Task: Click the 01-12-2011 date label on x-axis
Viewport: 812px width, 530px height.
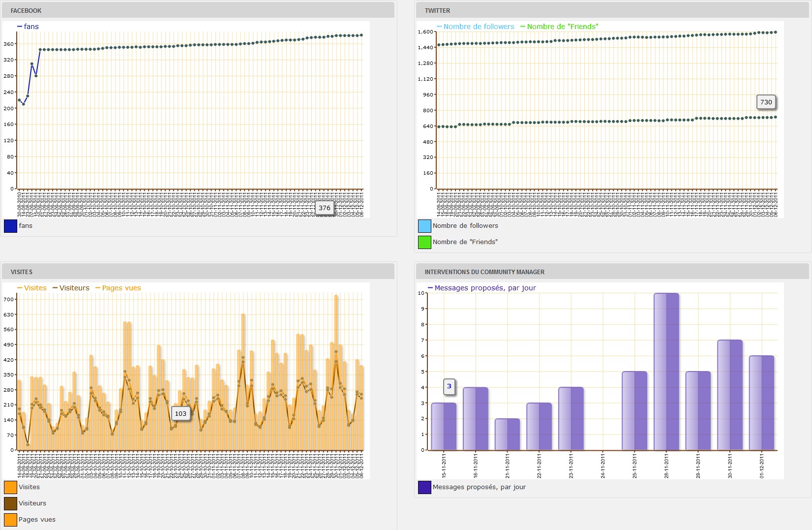Action: click(x=762, y=466)
